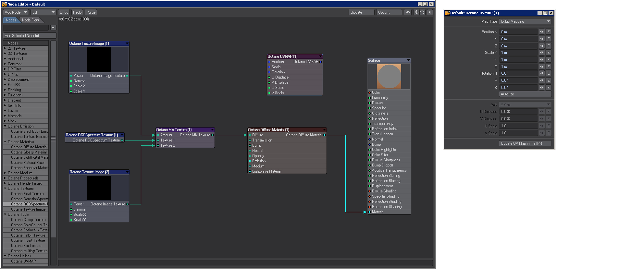Collapse Octane Texture Image (1) node
Viewport: 644px width, 269px height.
coord(127,43)
